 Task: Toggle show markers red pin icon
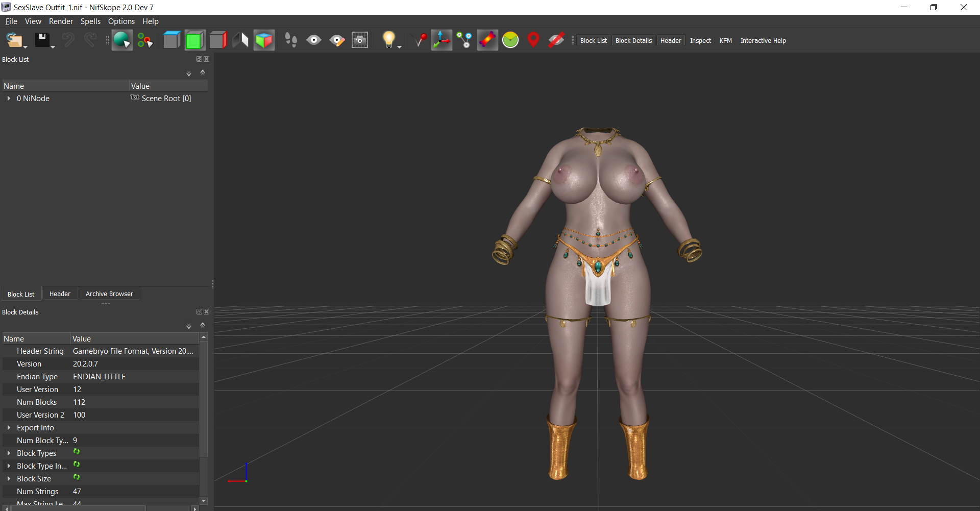point(533,40)
